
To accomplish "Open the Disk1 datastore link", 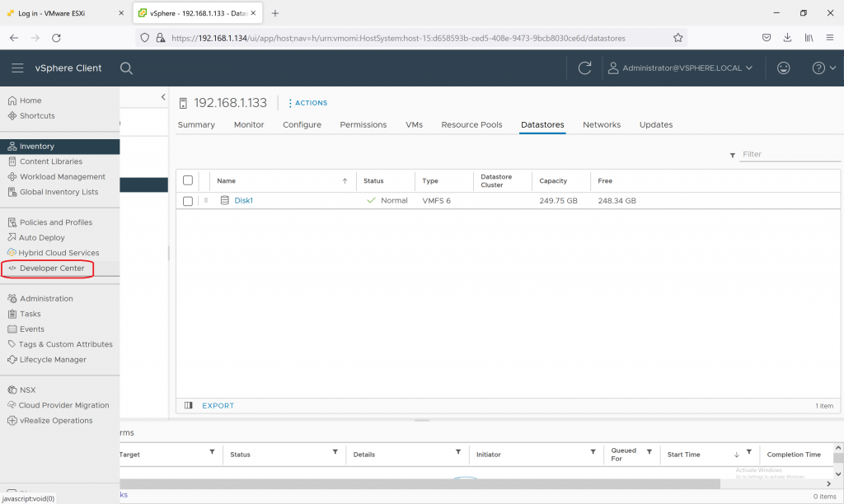I will (243, 201).
